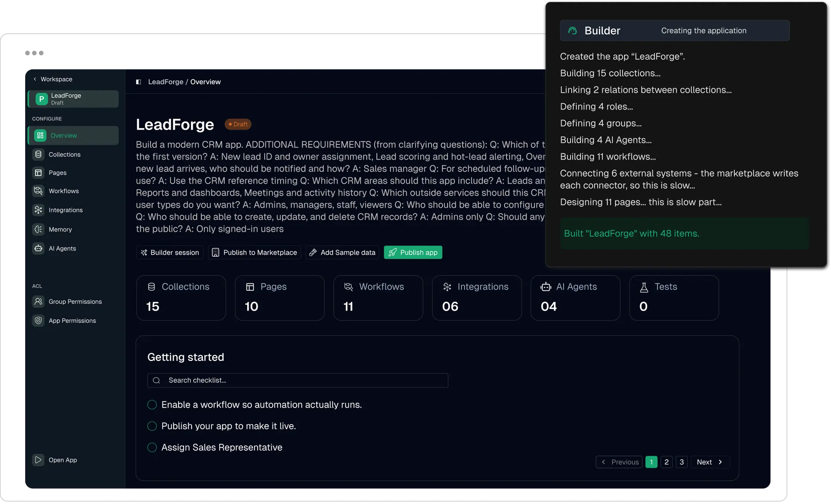
Task: Click the Integrations icon in sidebar
Action: (38, 210)
